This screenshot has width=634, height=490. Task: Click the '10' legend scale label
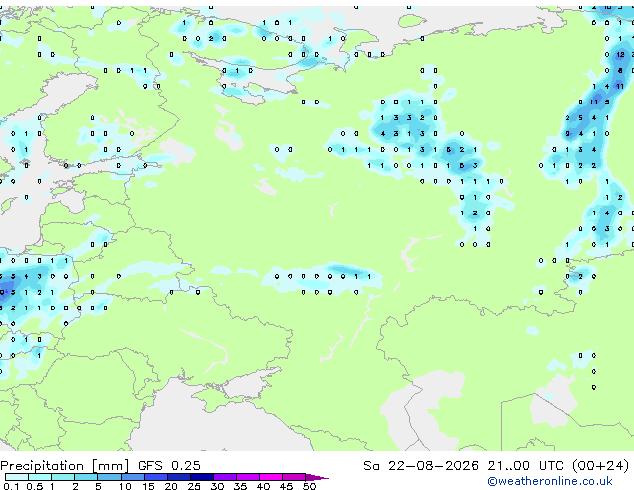tap(125, 486)
